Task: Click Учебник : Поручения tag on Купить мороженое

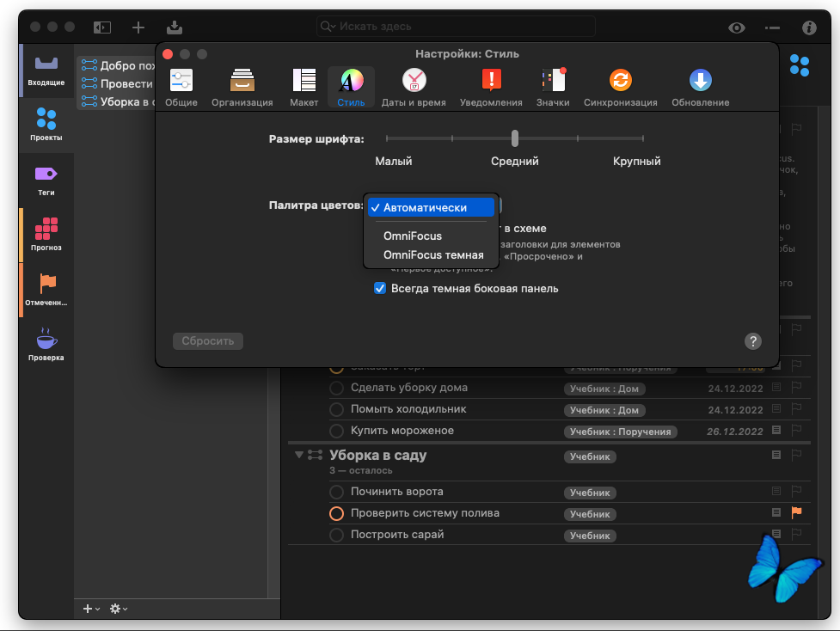Action: click(x=621, y=432)
